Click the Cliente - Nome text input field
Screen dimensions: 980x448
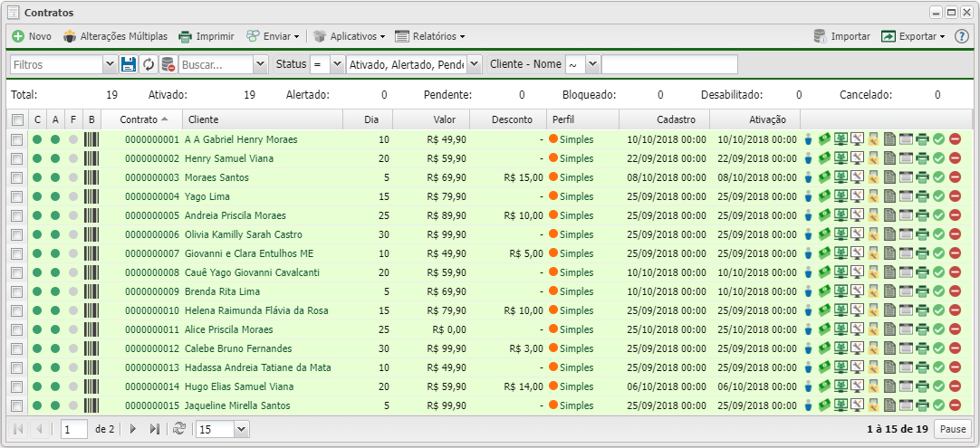pyautogui.click(x=669, y=64)
